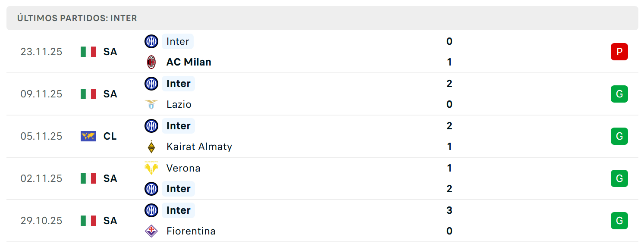Click green G badge for Fiorentina match

point(619,221)
